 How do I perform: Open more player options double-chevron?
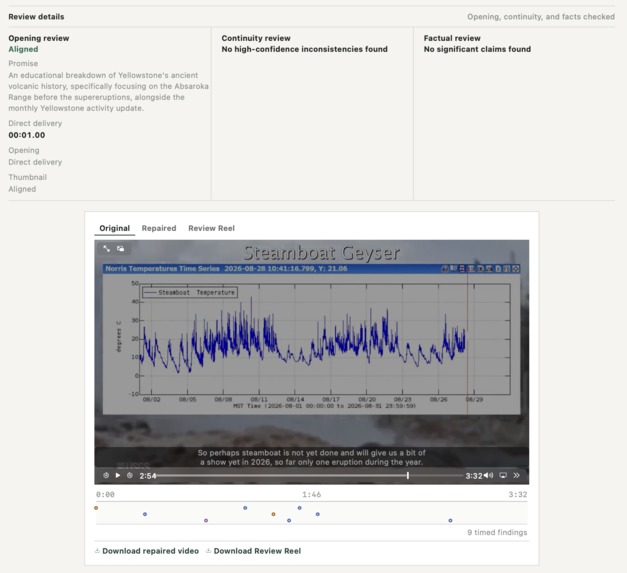coord(517,475)
